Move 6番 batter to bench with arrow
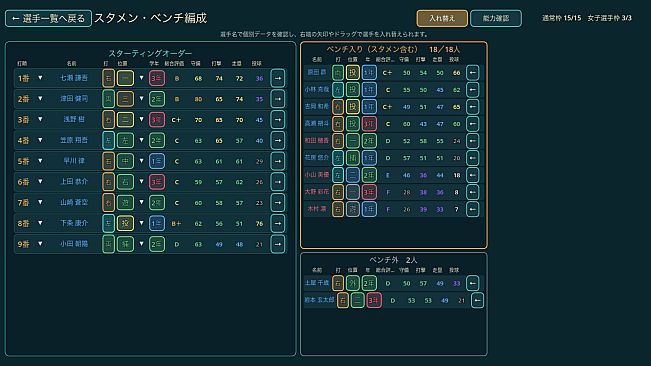This screenshot has width=651, height=366. click(x=277, y=182)
